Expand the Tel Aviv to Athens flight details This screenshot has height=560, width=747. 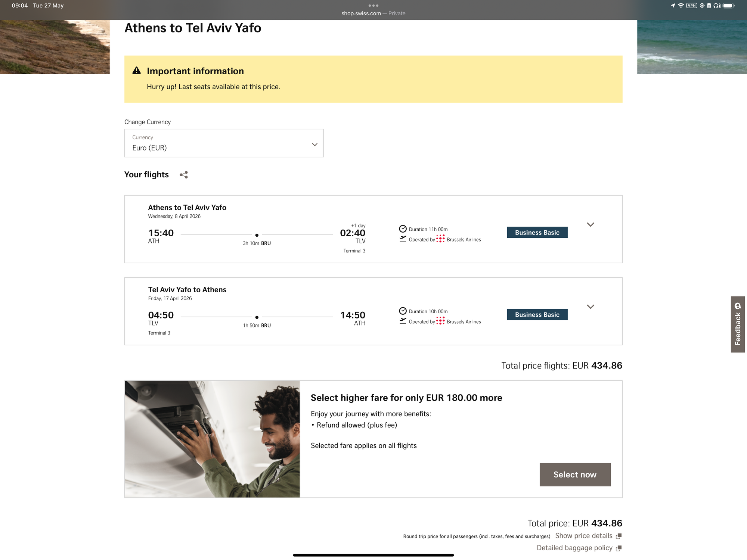(x=590, y=307)
